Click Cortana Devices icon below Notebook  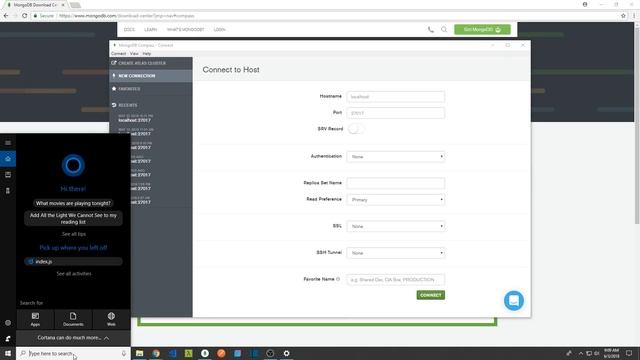click(8, 191)
